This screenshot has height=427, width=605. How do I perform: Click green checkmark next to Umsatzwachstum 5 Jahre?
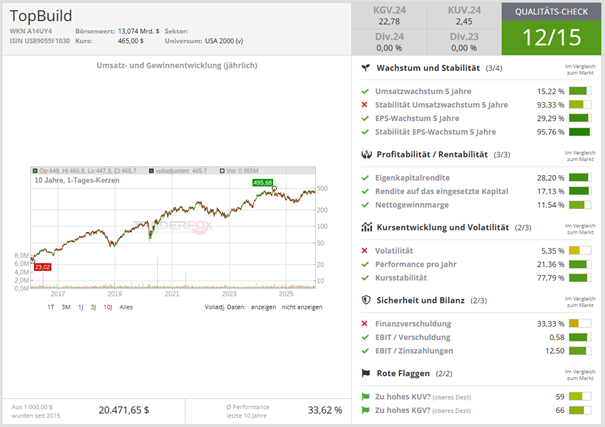tap(365, 91)
